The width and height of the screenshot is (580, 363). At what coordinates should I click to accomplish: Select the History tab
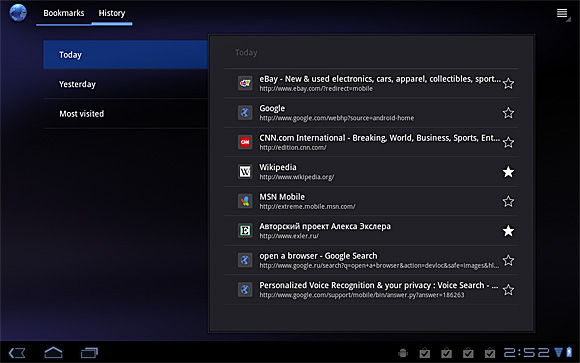click(x=112, y=13)
